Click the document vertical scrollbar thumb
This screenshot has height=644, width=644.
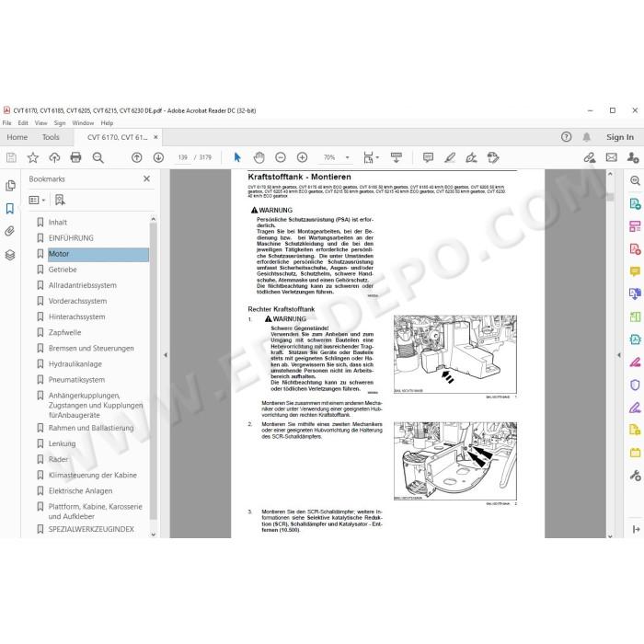(x=610, y=197)
